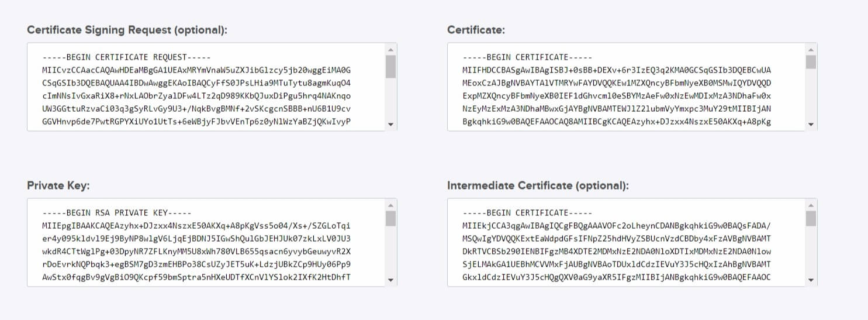Select the Private Key scrollbar thumb

point(390,218)
